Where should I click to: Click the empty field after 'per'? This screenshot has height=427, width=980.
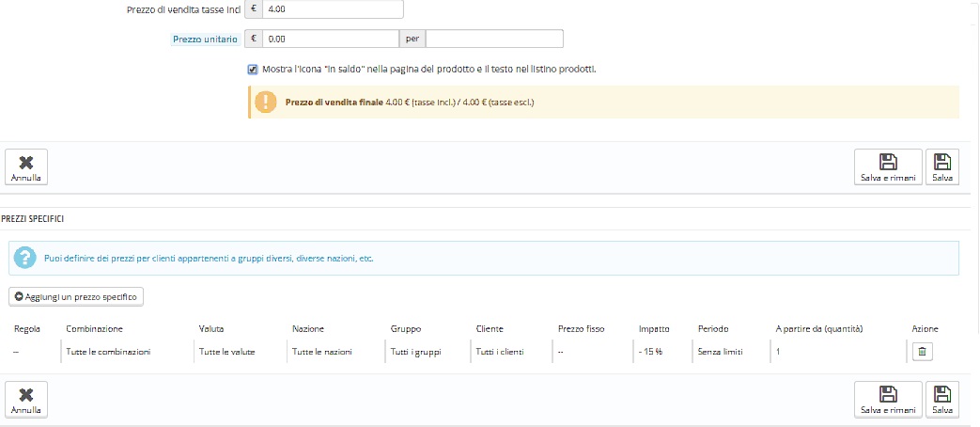[x=493, y=39]
